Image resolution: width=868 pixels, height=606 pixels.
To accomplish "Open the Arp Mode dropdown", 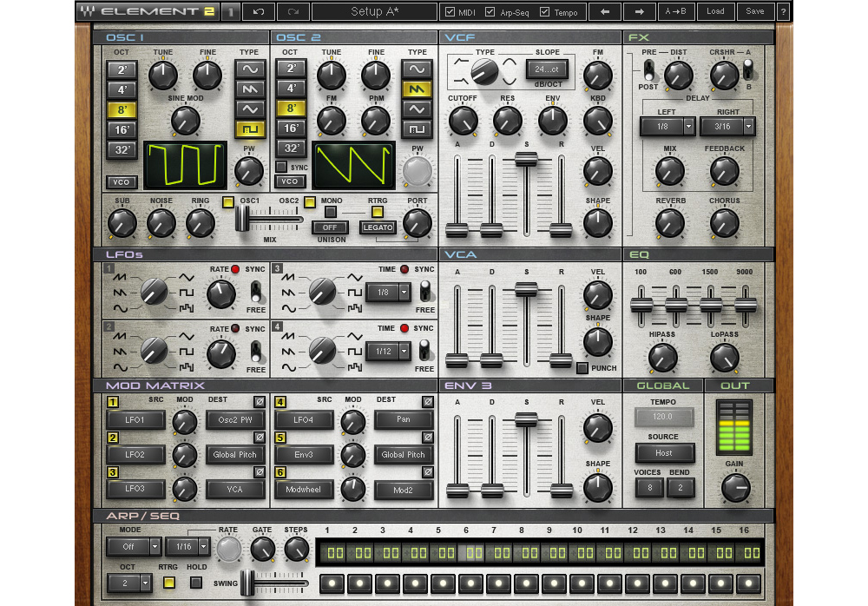I will point(133,547).
